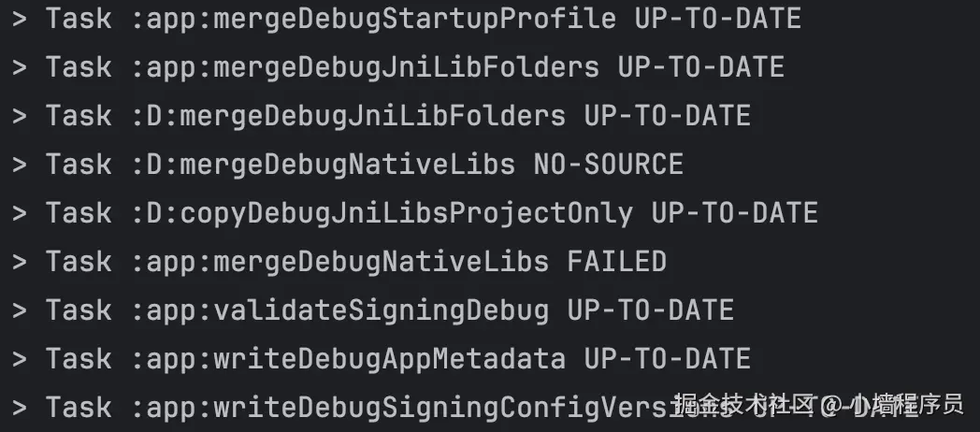Click the chevron before app:validateSigningDebug line

click(19, 310)
